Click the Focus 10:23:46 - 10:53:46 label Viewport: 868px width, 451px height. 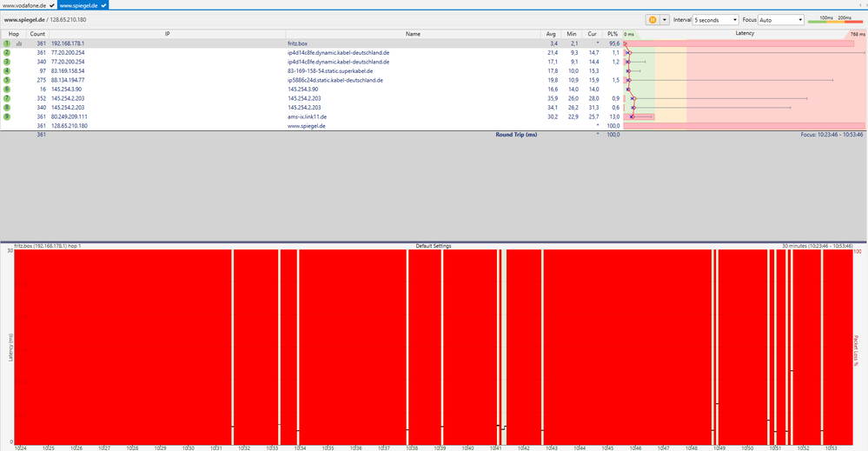tap(832, 135)
